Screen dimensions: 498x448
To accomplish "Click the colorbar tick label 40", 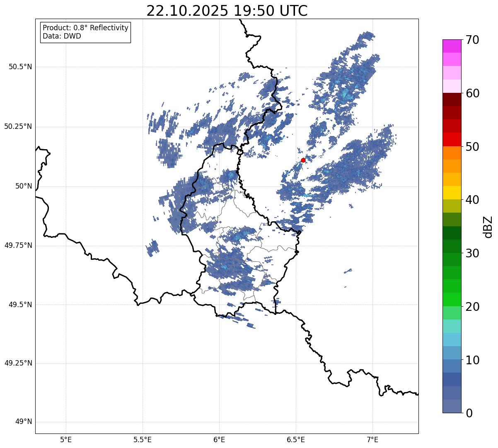I will pos(472,200).
